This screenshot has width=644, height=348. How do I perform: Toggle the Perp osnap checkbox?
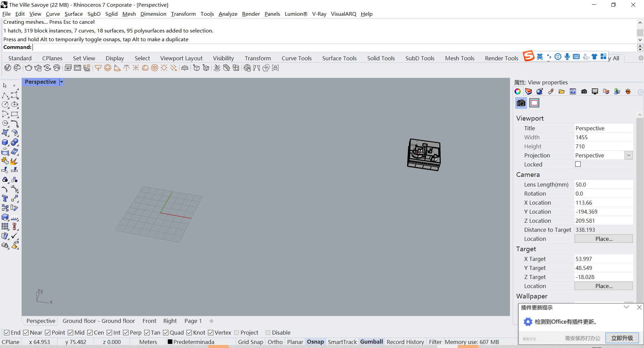(x=126, y=333)
